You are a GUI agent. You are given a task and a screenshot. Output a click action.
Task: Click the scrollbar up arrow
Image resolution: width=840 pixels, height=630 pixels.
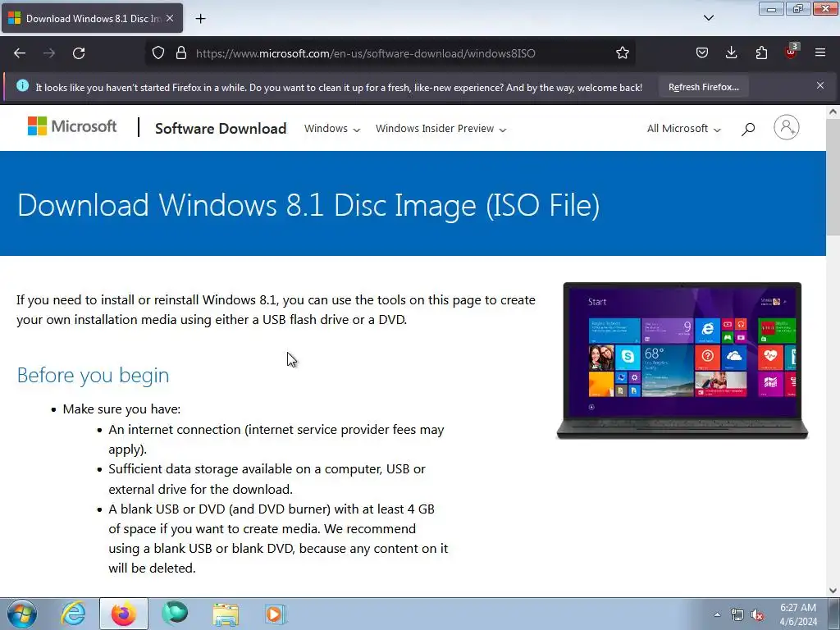tap(833, 112)
